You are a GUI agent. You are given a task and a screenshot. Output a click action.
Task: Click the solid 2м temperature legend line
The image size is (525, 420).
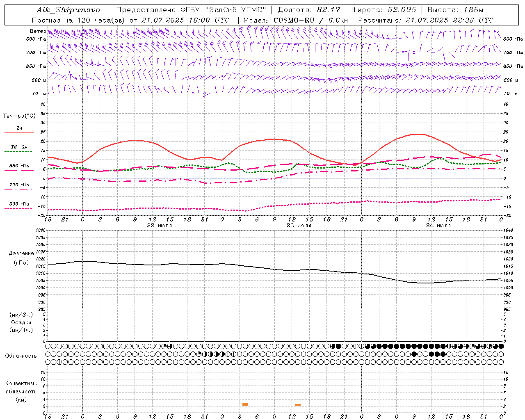pos(19,132)
